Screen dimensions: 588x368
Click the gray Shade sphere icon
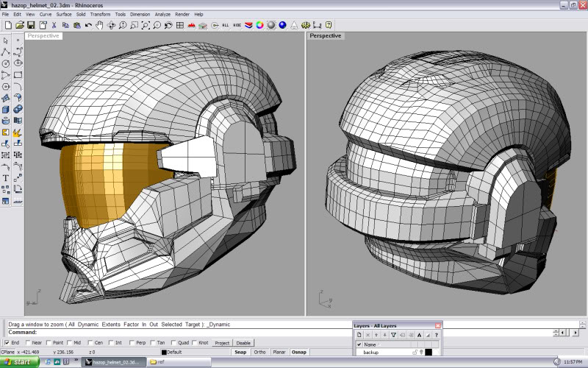(x=271, y=25)
